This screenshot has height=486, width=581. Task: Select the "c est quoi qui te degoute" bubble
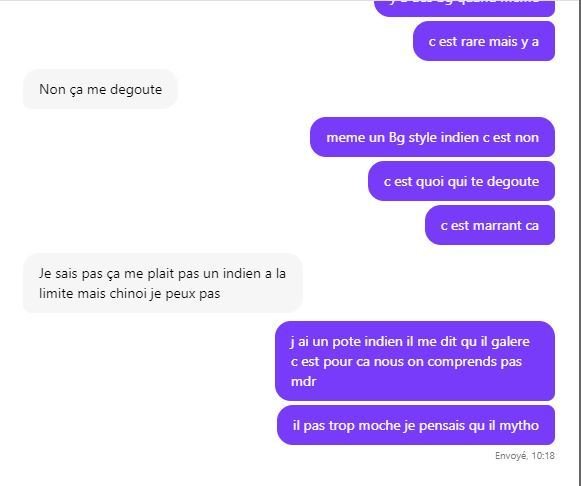[x=461, y=181]
